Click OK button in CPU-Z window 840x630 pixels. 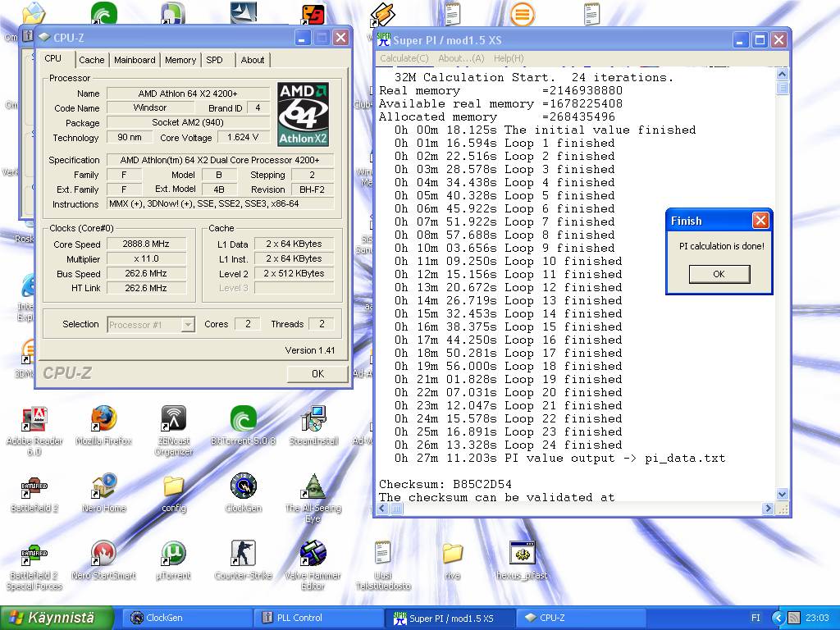[x=317, y=374]
